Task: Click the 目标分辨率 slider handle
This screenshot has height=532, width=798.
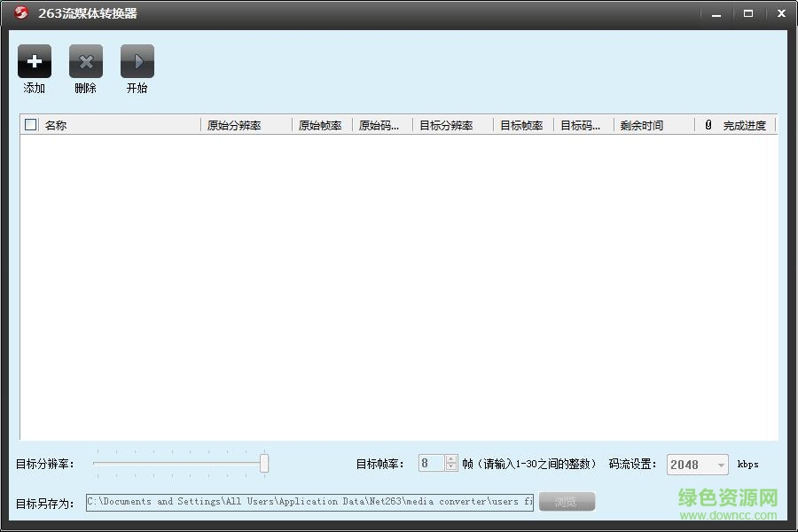Action: click(x=265, y=463)
